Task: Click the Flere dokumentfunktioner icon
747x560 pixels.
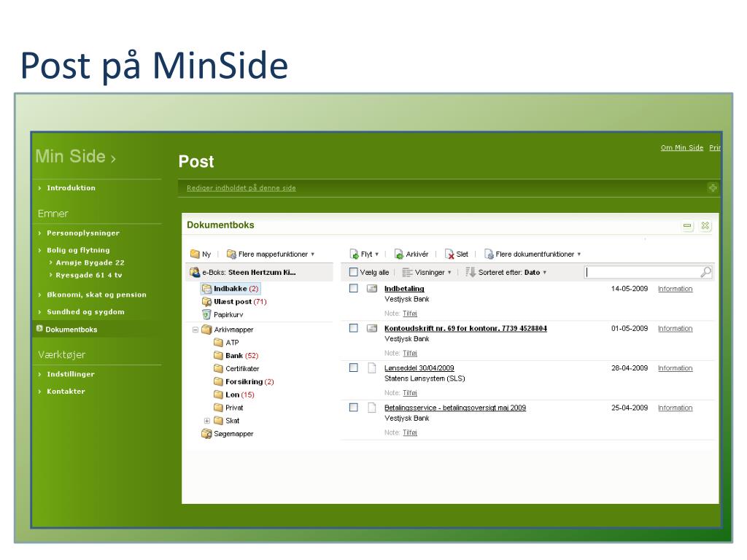Action: [x=489, y=254]
